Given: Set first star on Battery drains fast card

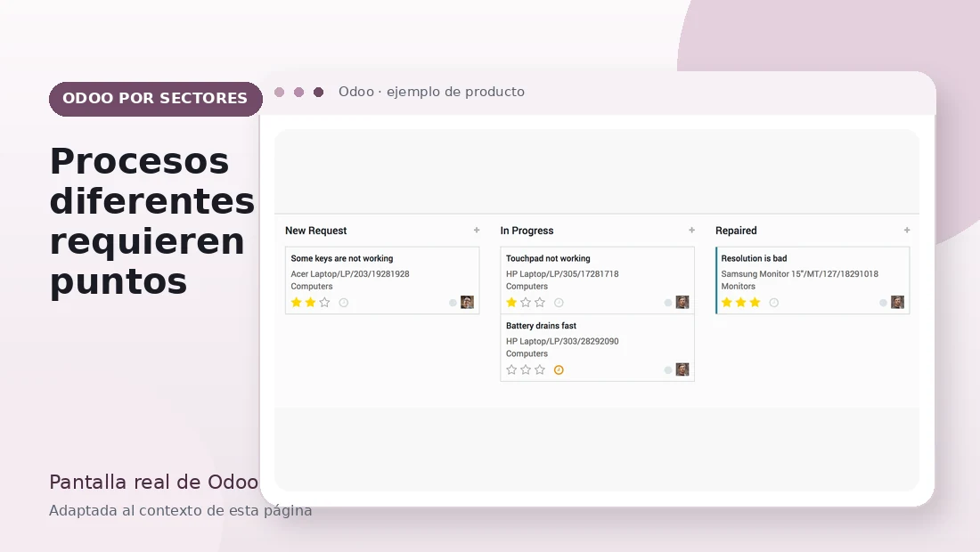Looking at the screenshot, I should [511, 369].
